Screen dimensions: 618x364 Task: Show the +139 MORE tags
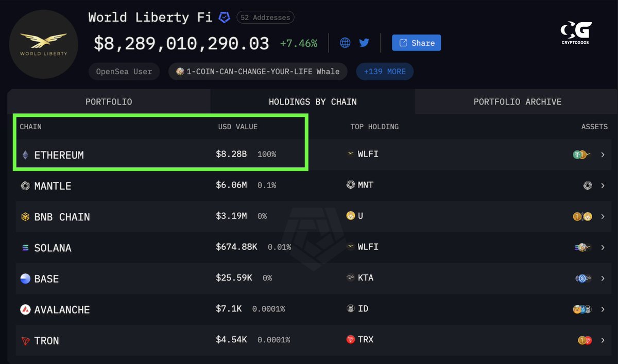[x=385, y=72]
